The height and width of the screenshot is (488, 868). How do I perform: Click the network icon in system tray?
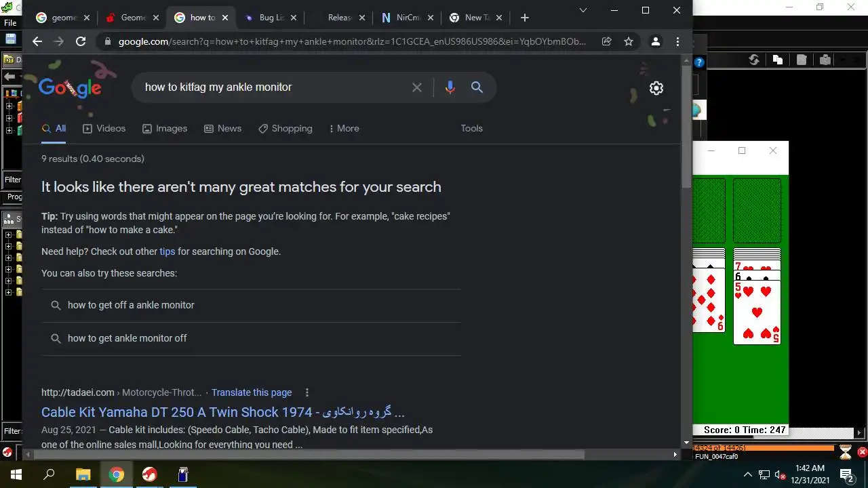(x=764, y=474)
